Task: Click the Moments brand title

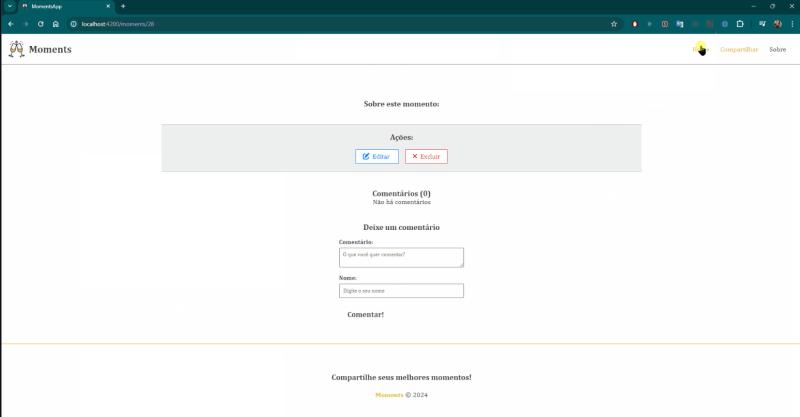Action: 50,50
